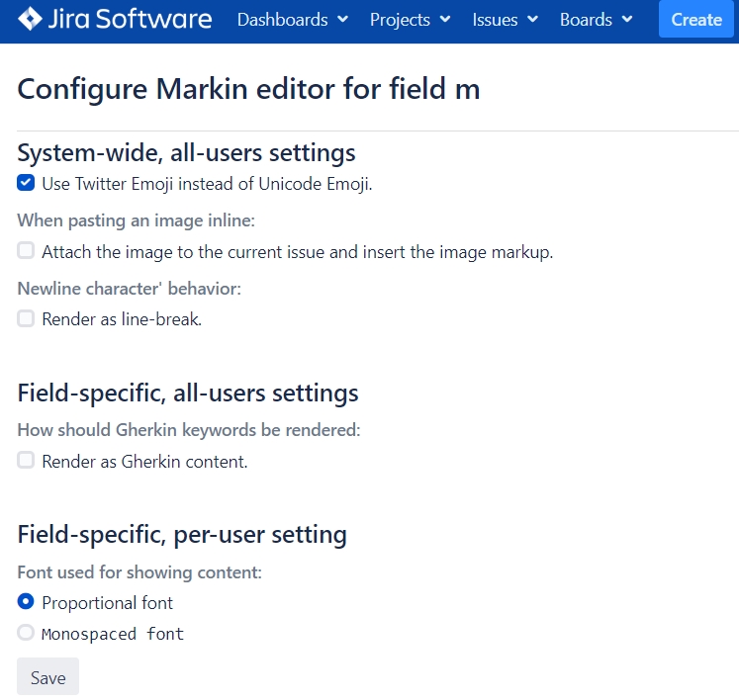The width and height of the screenshot is (739, 700).
Task: Click the chevron arrow beside Dashboards
Action: (x=342, y=20)
